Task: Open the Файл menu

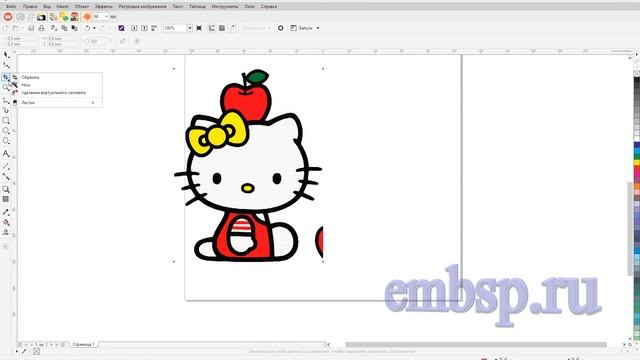Action: (11, 7)
